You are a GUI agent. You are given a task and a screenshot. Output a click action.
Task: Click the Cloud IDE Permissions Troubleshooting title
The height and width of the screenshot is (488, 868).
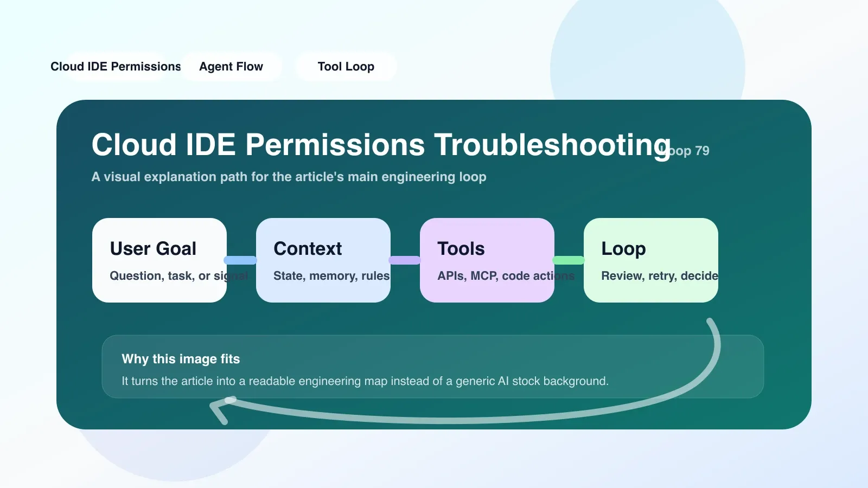click(x=381, y=145)
